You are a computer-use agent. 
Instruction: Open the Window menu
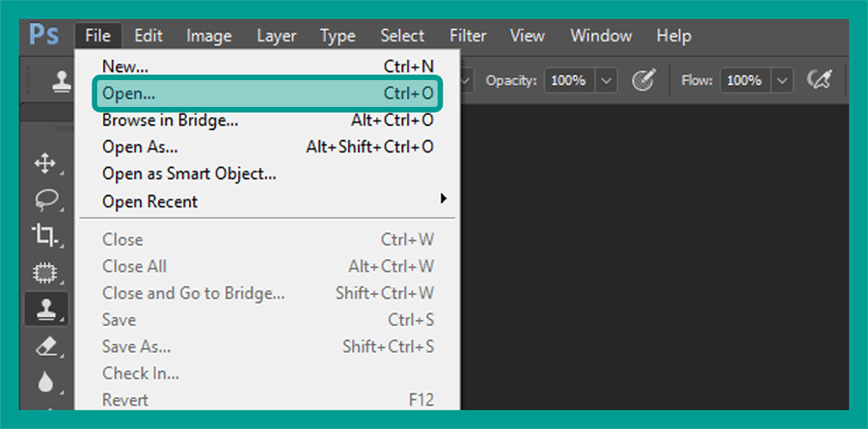(601, 36)
